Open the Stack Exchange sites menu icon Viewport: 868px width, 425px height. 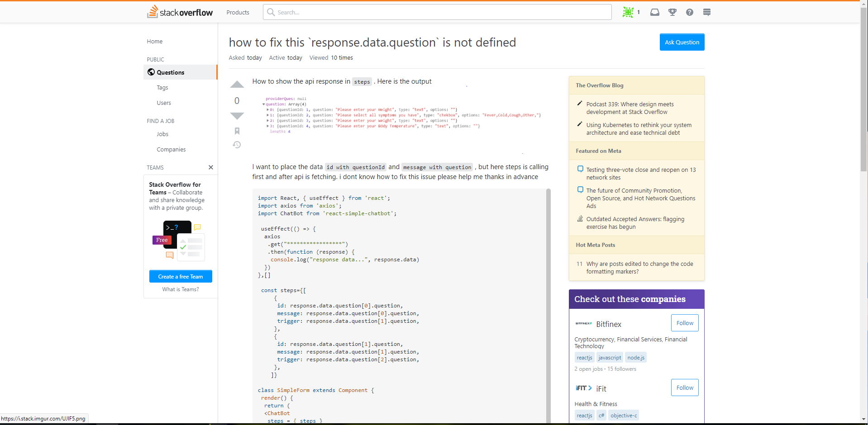(706, 12)
